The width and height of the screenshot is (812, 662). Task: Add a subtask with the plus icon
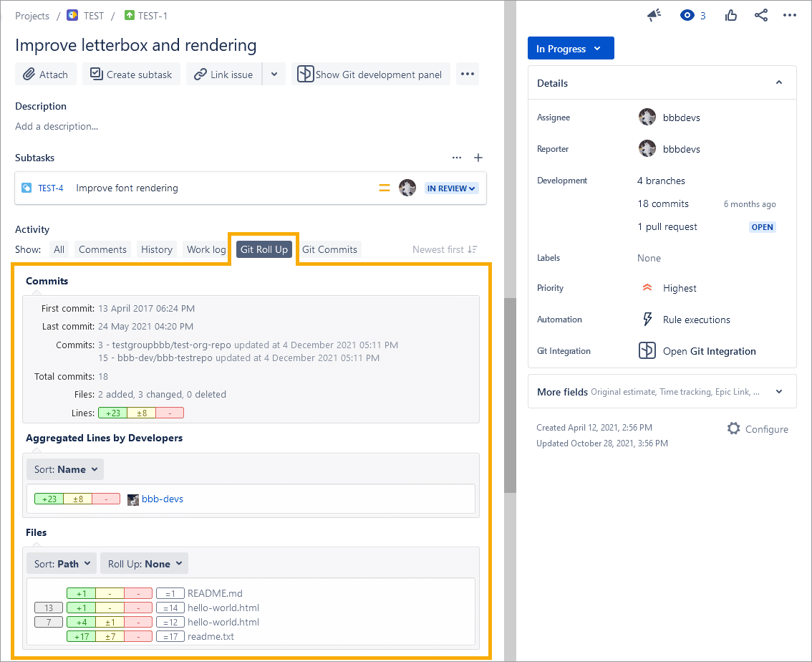coord(479,158)
